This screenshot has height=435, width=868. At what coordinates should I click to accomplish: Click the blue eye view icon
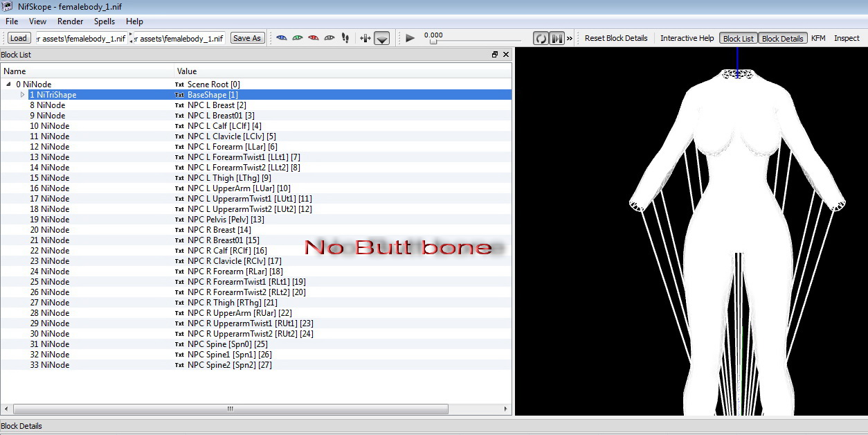281,38
